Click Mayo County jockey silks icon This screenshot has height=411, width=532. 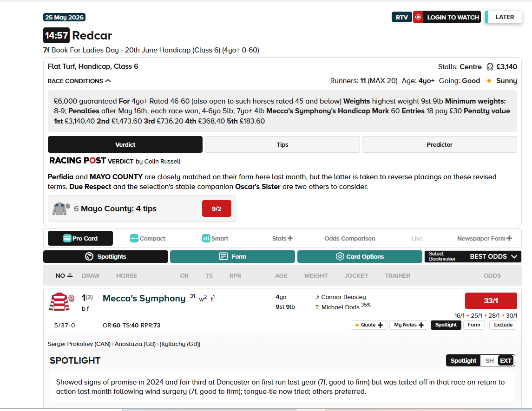pos(61,209)
